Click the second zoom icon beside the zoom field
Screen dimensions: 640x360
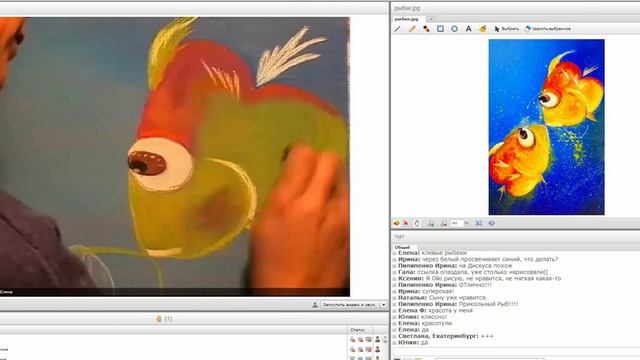point(444,223)
